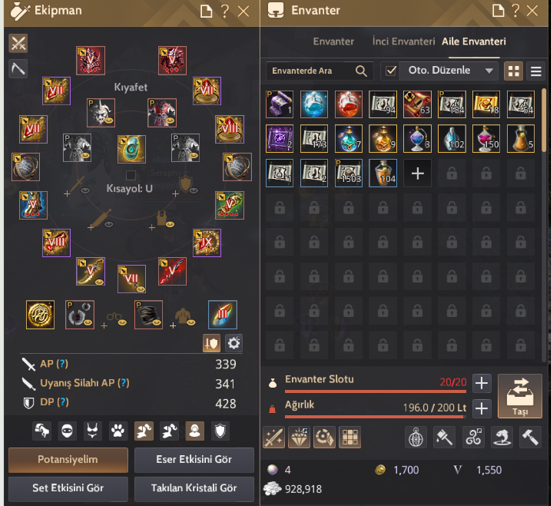The image size is (551, 506).
Task: Switch inventory to grid view
Action: click(513, 71)
